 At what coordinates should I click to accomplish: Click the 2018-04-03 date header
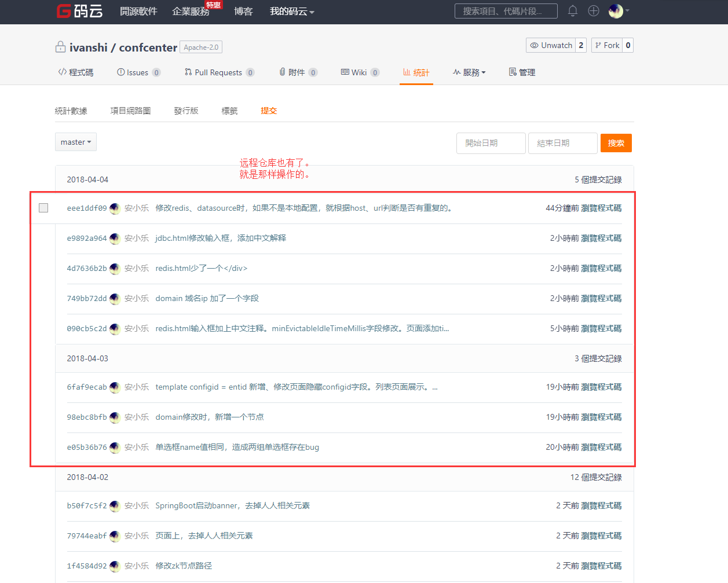click(87, 358)
